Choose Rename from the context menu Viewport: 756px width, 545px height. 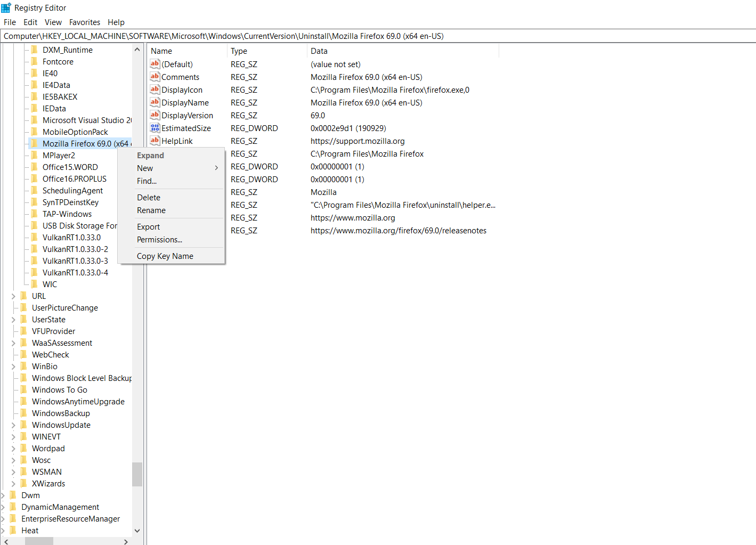pyautogui.click(x=172, y=210)
